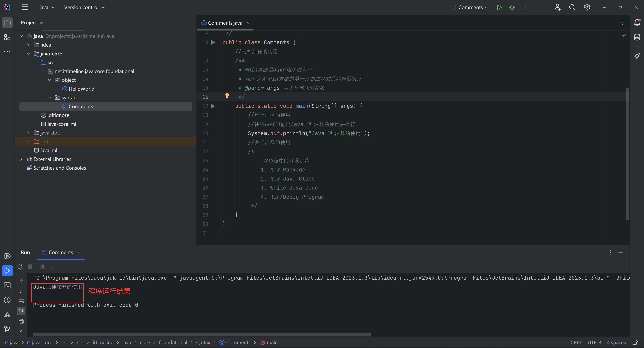Collapse the src folder

point(36,62)
